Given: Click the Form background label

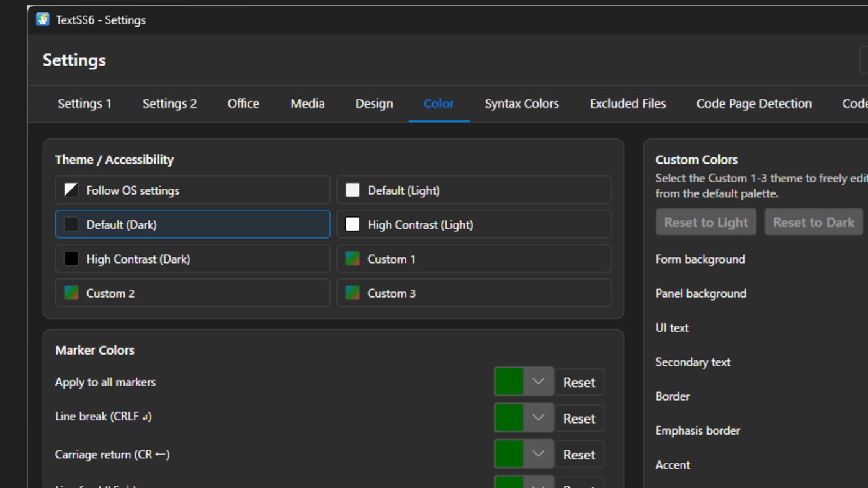Looking at the screenshot, I should pyautogui.click(x=700, y=259).
